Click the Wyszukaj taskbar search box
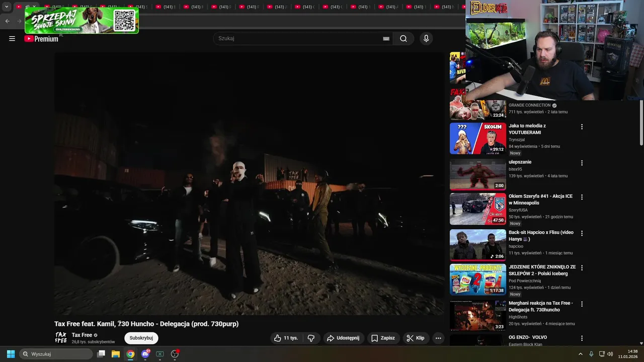The height and width of the screenshot is (362, 644). point(56,354)
